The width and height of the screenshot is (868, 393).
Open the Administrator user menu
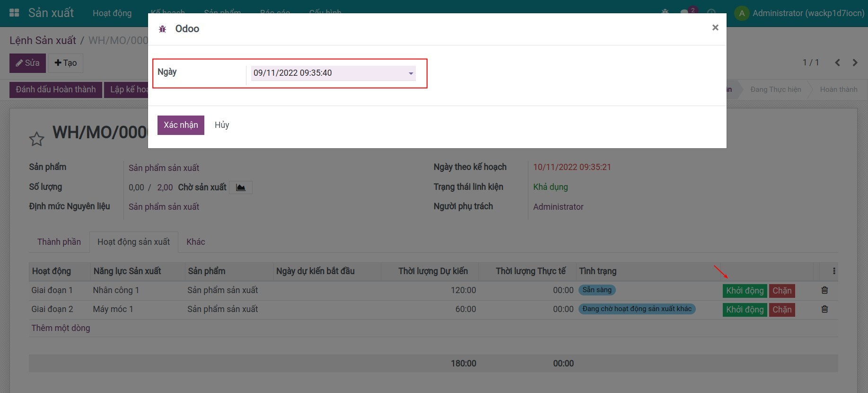799,13
